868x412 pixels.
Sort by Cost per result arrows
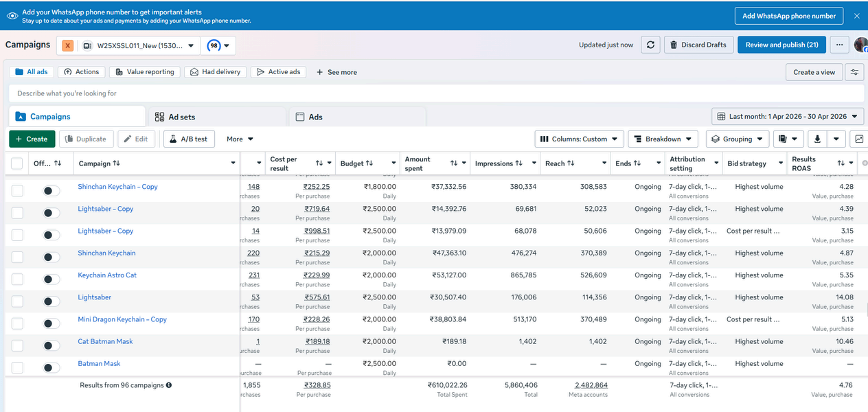319,163
